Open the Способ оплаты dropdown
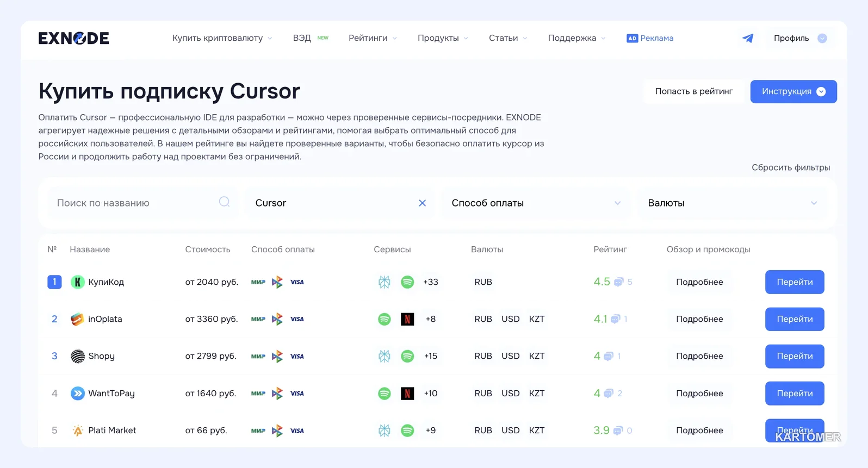The height and width of the screenshot is (468, 868). 536,203
